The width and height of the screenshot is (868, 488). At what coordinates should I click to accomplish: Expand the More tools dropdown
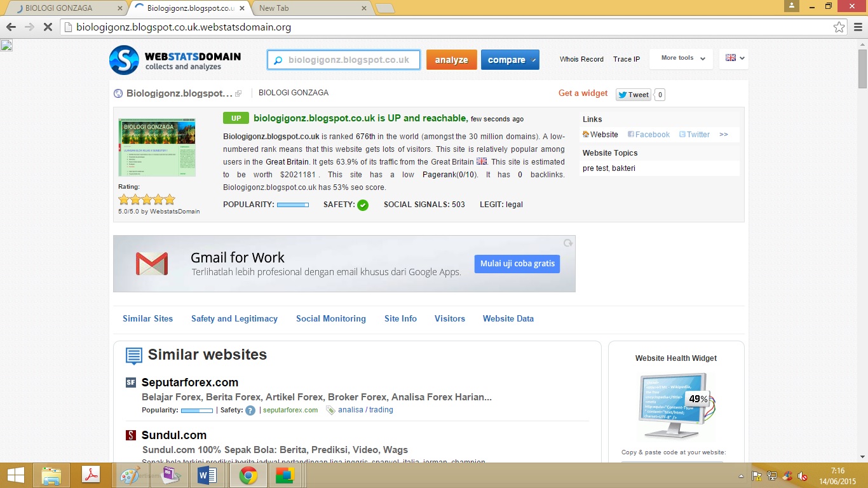(682, 58)
